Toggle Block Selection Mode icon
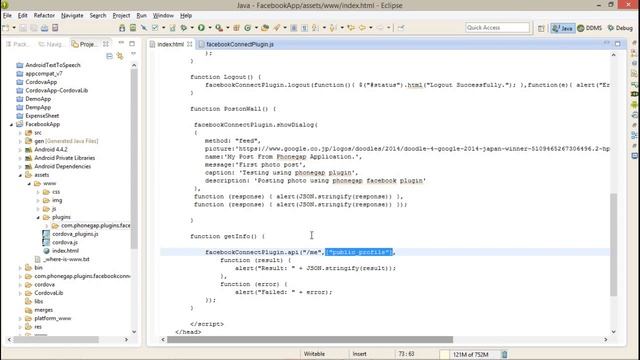640x360 pixels. pos(293,28)
